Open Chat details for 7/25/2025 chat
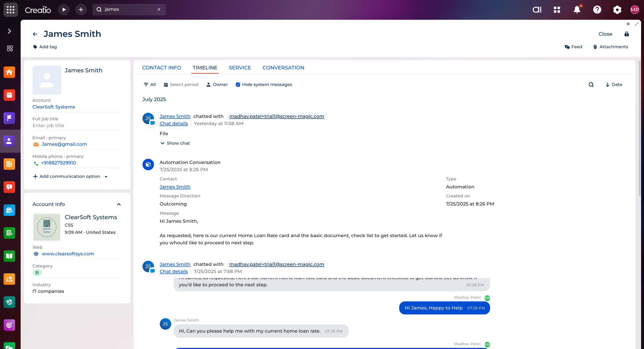The image size is (644, 349). point(173,272)
